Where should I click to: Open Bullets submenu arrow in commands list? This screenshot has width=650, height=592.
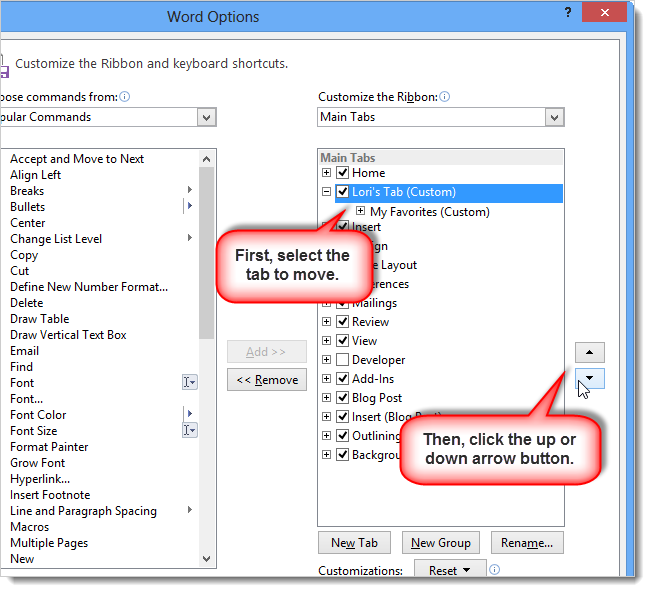189,206
